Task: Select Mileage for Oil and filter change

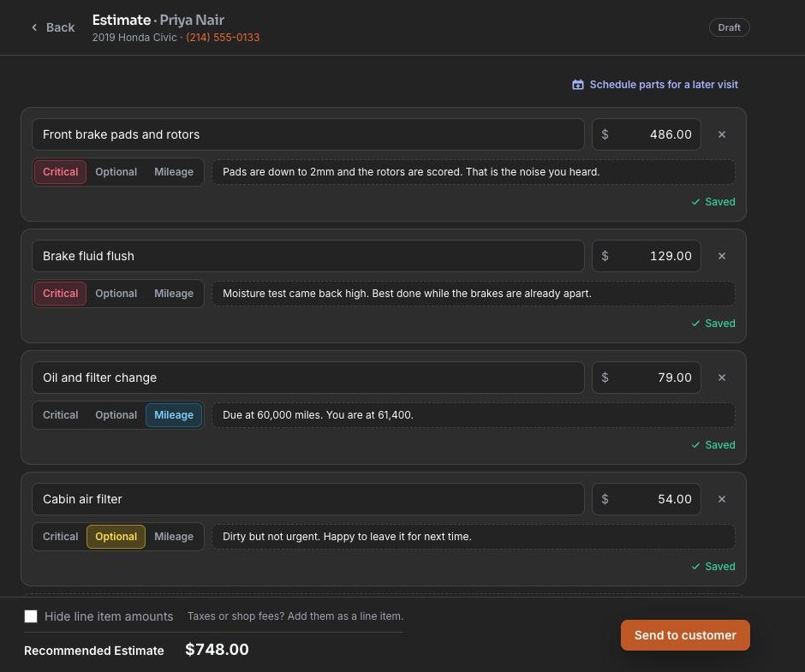Action: (x=174, y=415)
